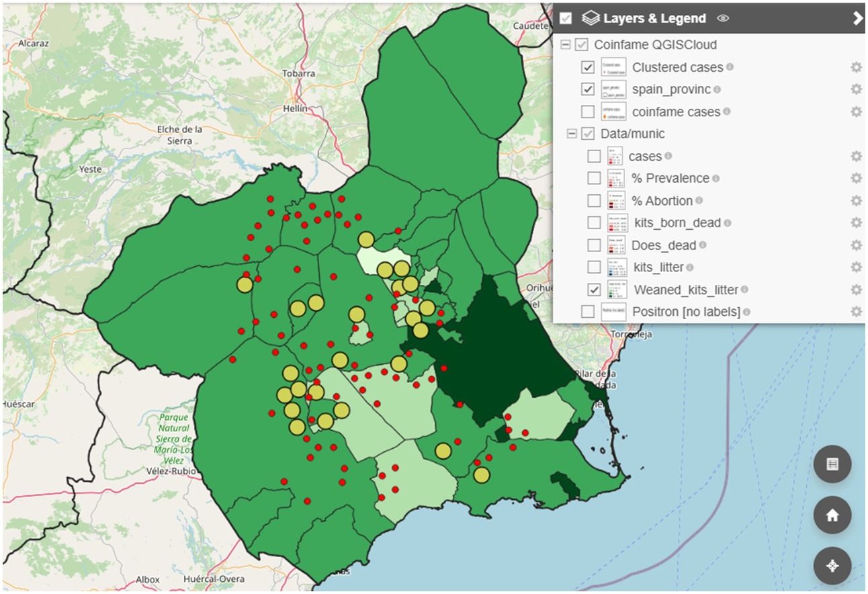Viewport: 868px width, 594px height.
Task: Click info icon beside kits_born_dead
Action: pyautogui.click(x=727, y=223)
